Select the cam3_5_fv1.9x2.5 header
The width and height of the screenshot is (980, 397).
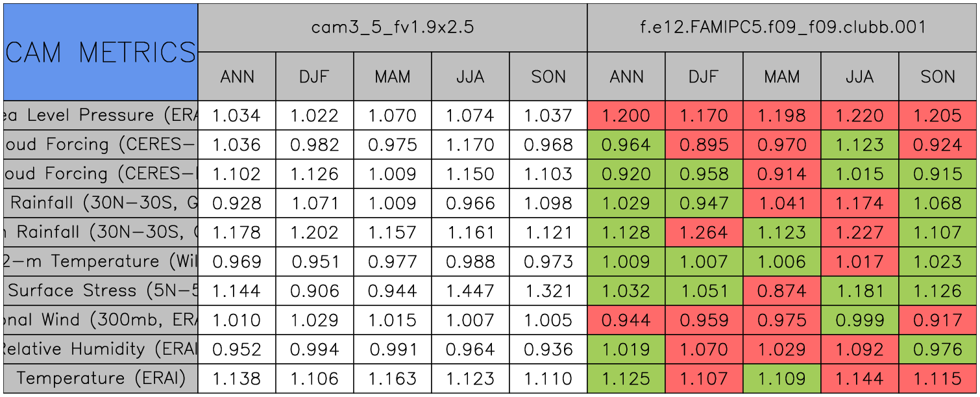(x=392, y=27)
